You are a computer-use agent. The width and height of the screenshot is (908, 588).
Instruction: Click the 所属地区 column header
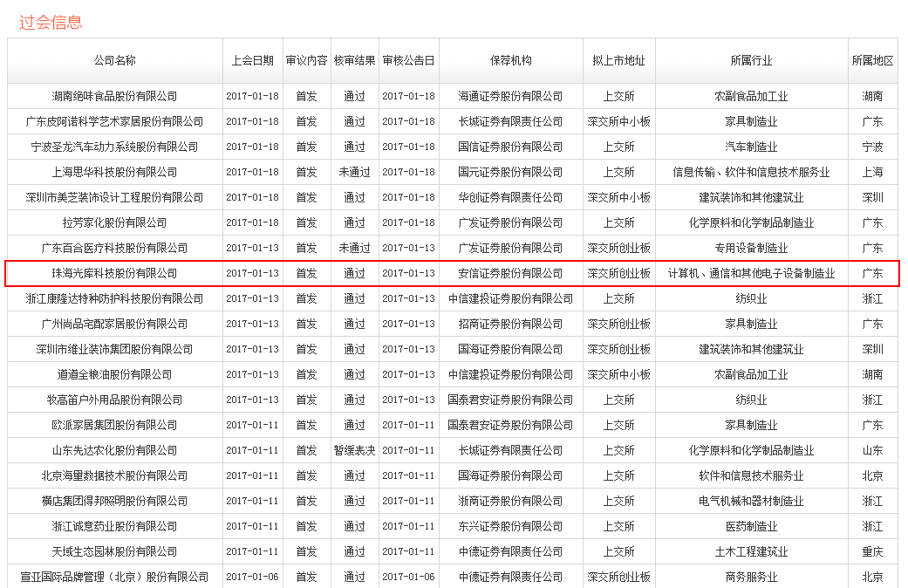tap(872, 60)
